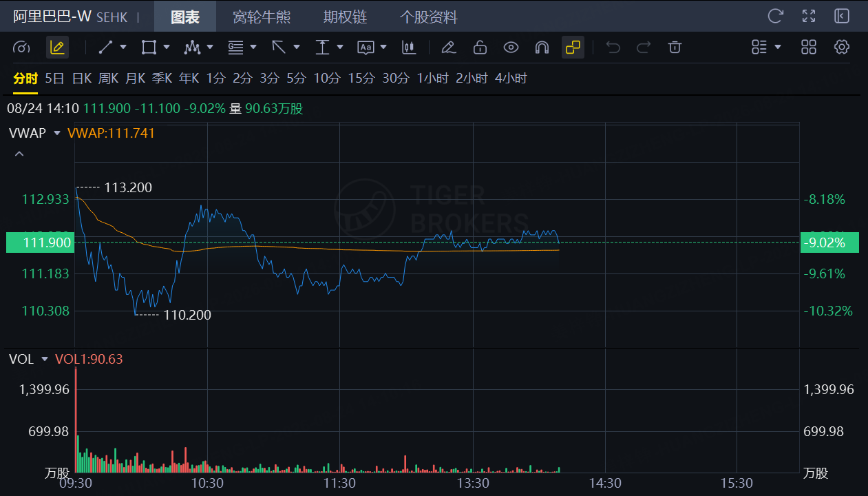Toggle the magnet snap mode
Image resolution: width=868 pixels, height=496 pixels.
(542, 48)
